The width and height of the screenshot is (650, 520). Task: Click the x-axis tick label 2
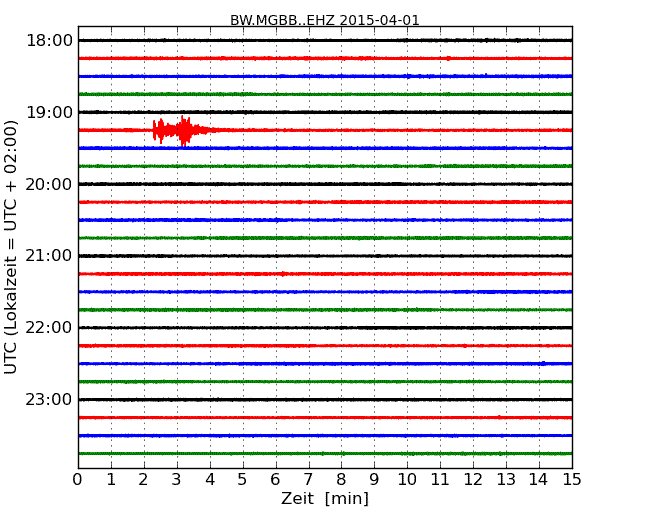point(144,480)
